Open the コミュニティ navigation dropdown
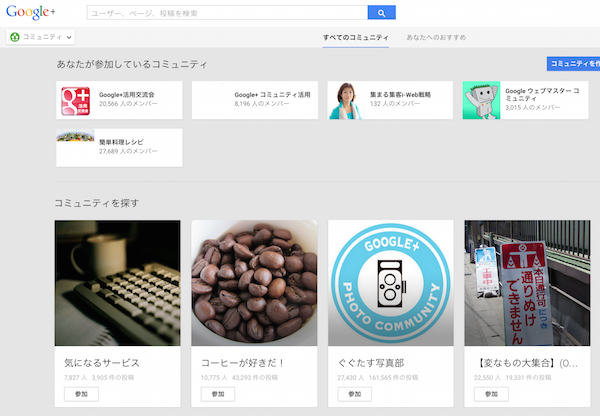Image resolution: width=600 pixels, height=416 pixels. coord(41,37)
